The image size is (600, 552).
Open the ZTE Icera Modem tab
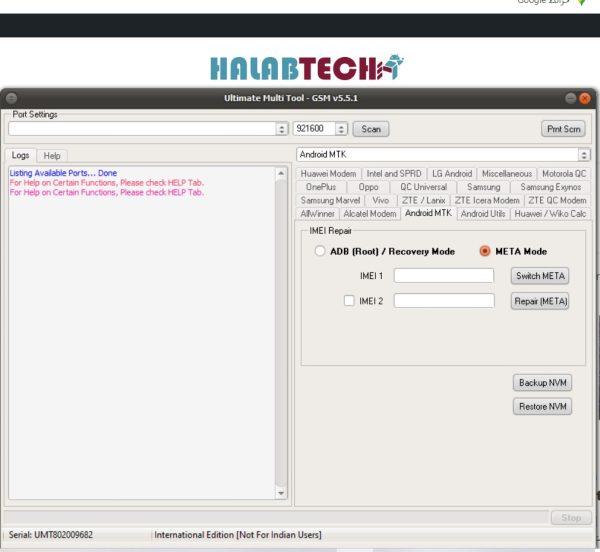point(487,200)
